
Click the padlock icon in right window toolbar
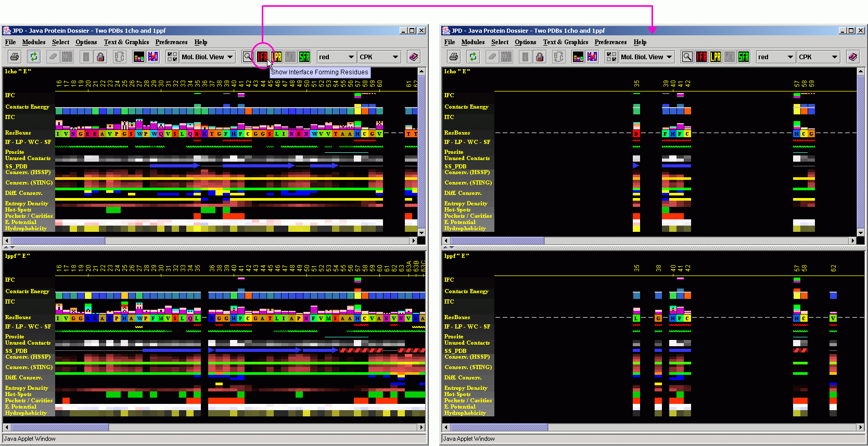(x=540, y=57)
